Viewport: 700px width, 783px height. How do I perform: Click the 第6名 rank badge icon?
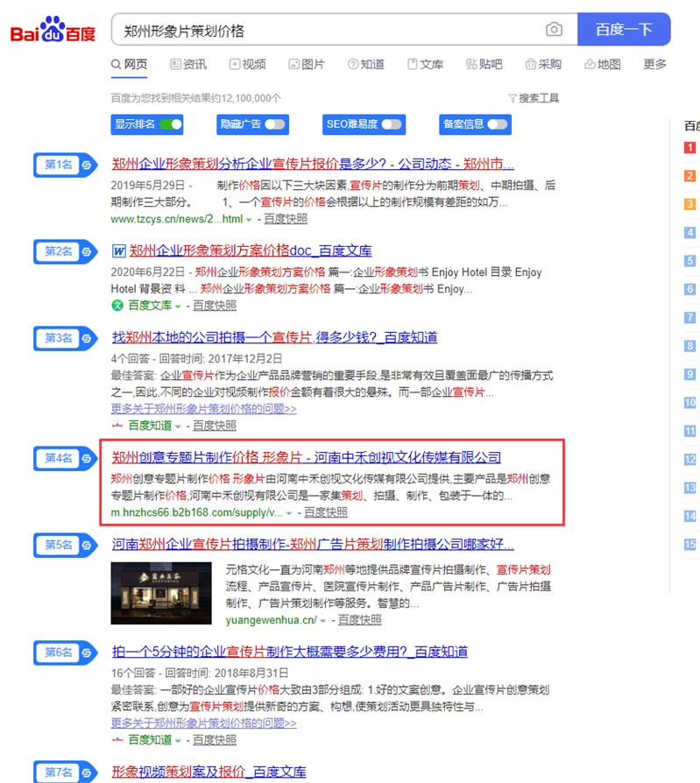65,652
